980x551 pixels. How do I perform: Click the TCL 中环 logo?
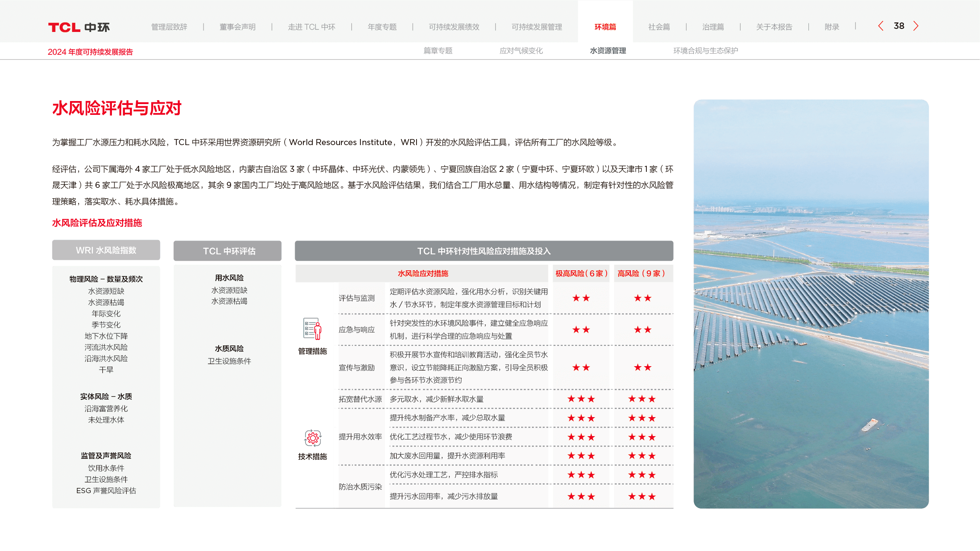click(79, 27)
